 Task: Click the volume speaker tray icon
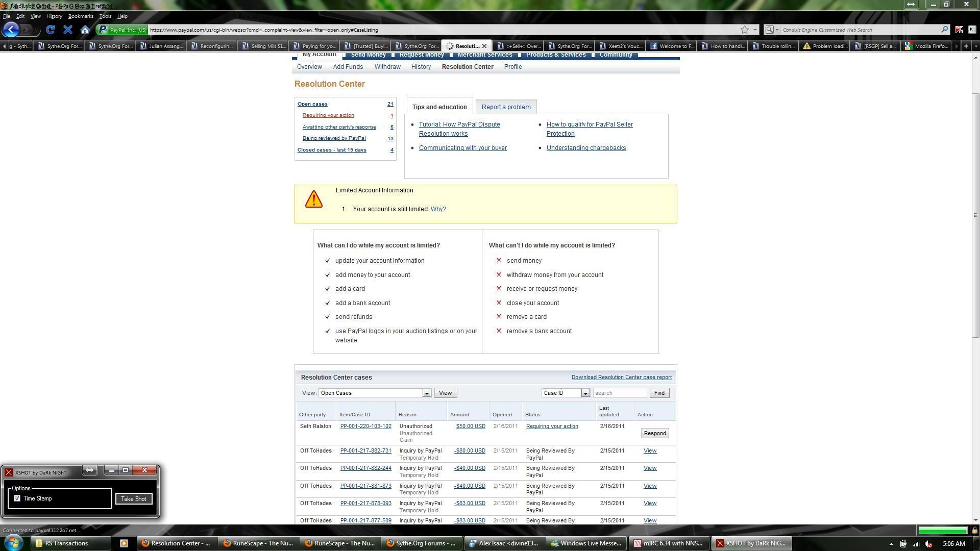(x=929, y=544)
